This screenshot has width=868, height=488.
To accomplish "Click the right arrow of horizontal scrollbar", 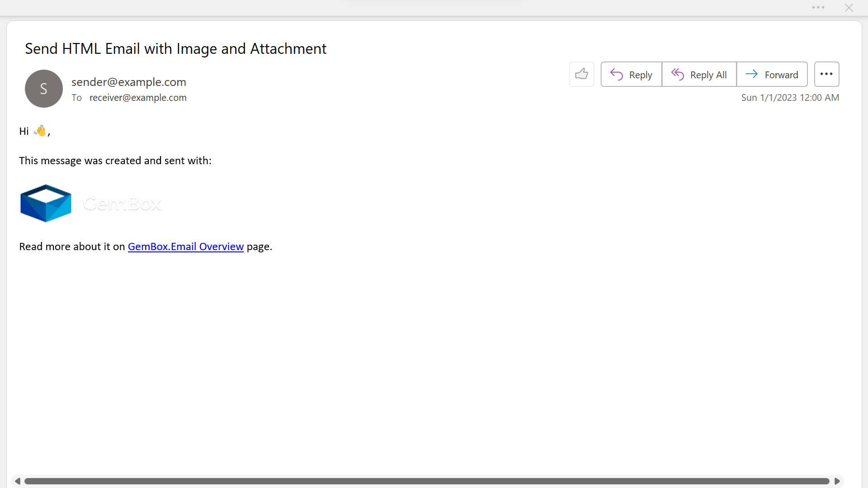I will (837, 481).
